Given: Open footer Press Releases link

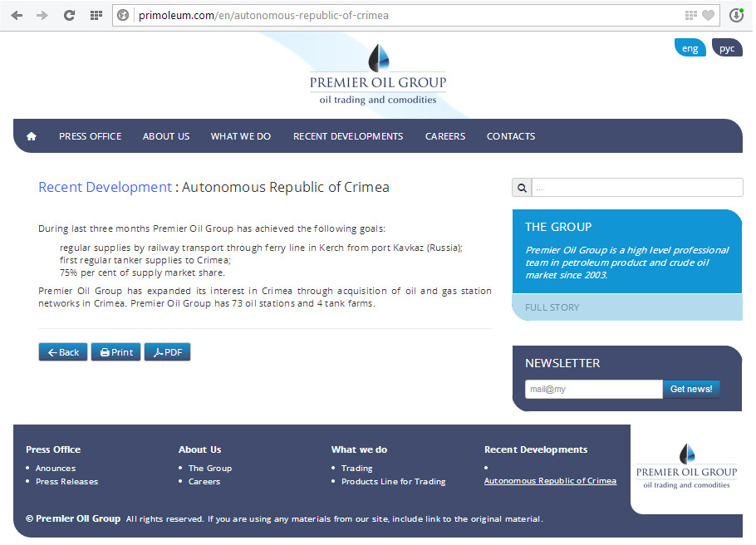Looking at the screenshot, I should tap(67, 481).
